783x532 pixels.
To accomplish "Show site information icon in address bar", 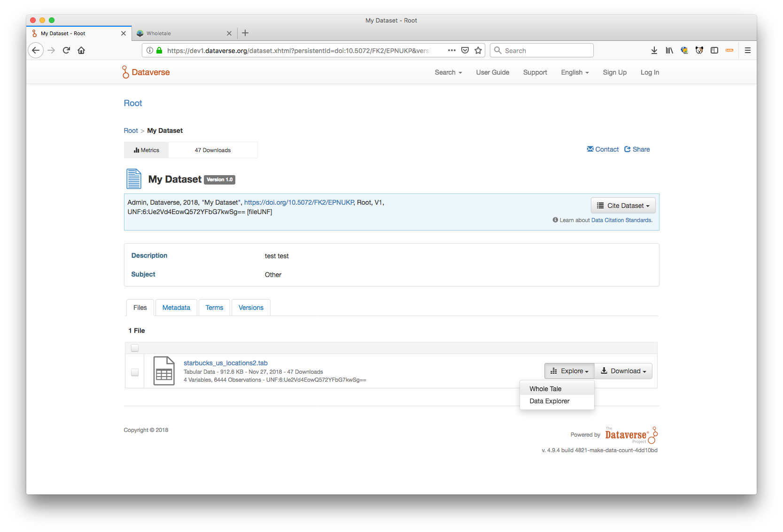I will click(x=150, y=50).
